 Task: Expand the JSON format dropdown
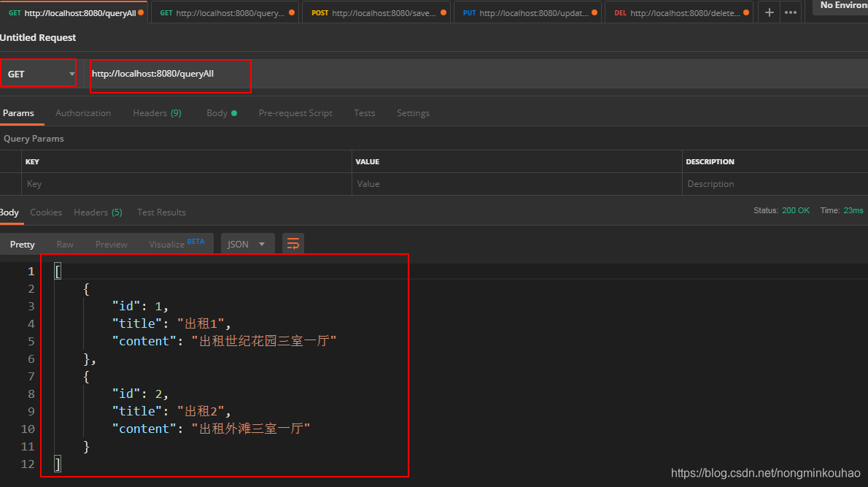click(x=247, y=244)
